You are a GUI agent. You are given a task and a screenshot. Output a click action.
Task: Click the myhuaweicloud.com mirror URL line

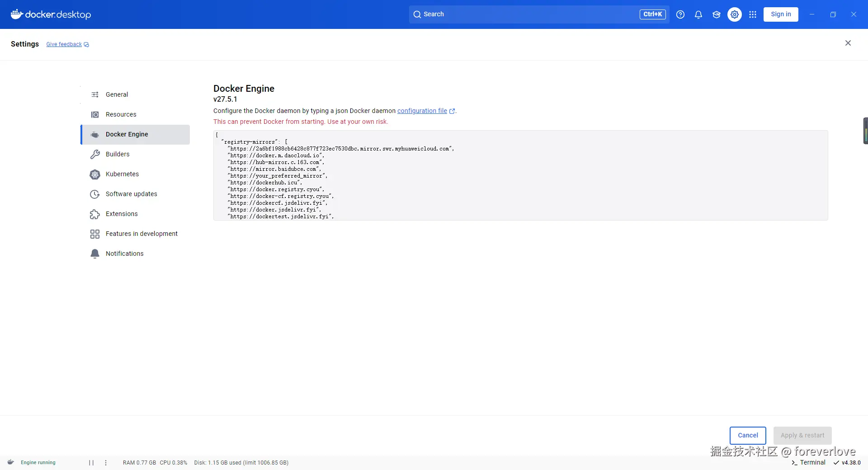(341, 149)
